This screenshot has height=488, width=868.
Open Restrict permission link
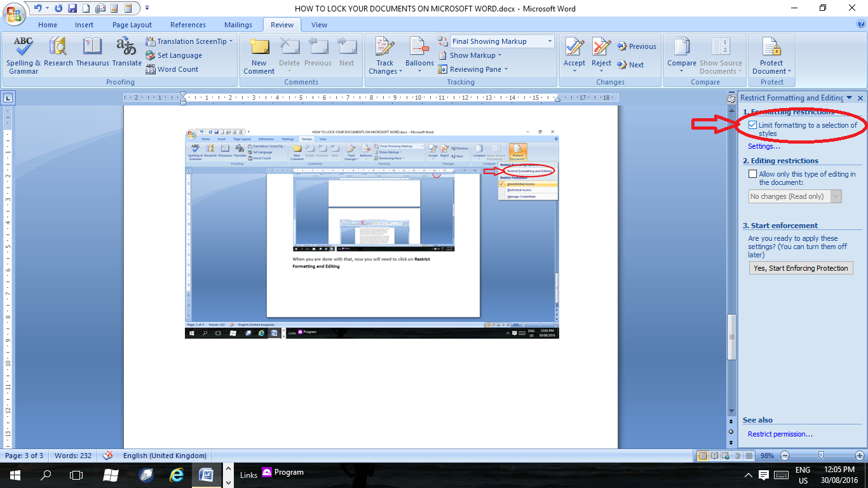(x=780, y=434)
